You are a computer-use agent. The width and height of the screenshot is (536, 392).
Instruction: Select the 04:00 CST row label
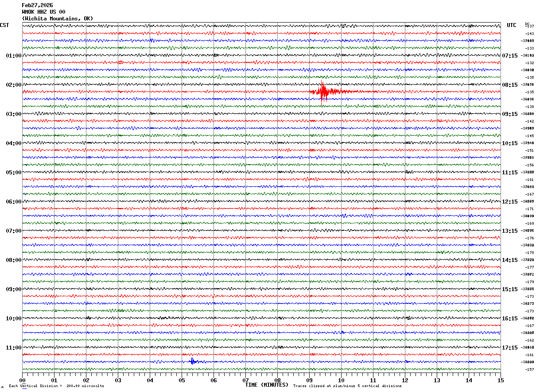point(14,143)
